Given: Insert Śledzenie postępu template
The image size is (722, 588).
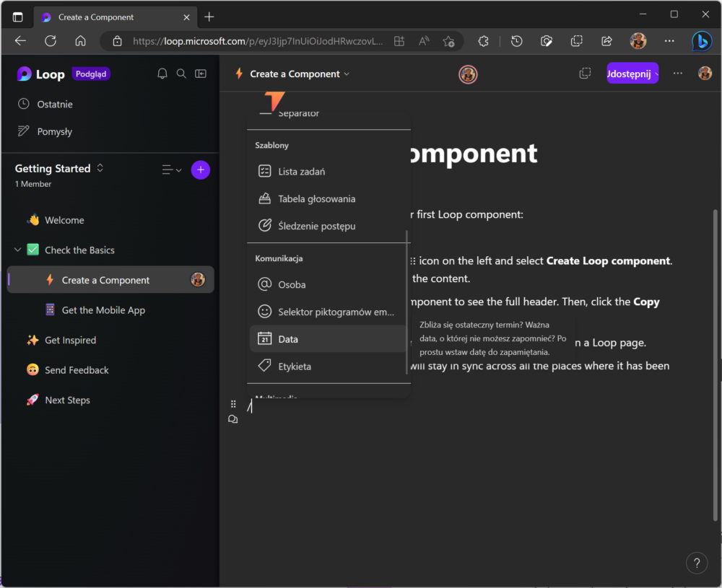Looking at the screenshot, I should [x=327, y=226].
